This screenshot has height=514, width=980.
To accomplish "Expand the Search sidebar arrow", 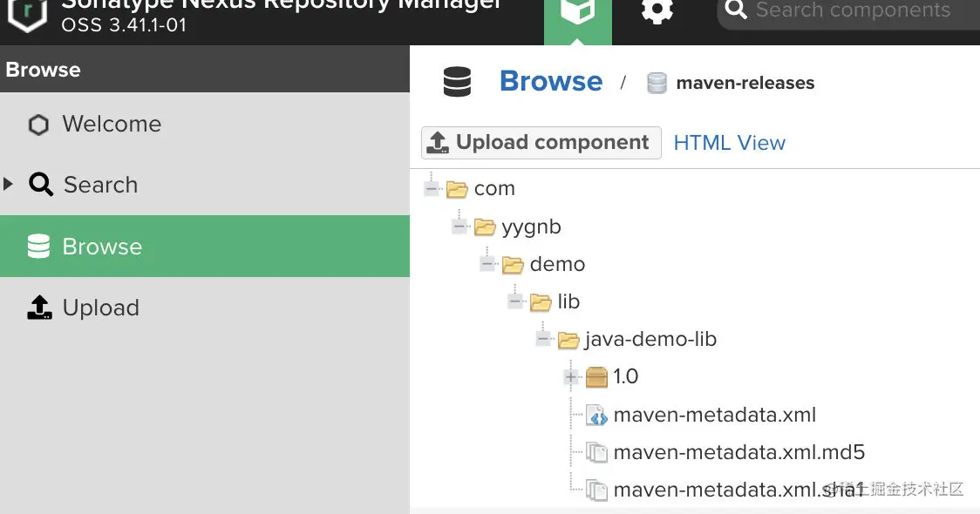I will coord(9,184).
